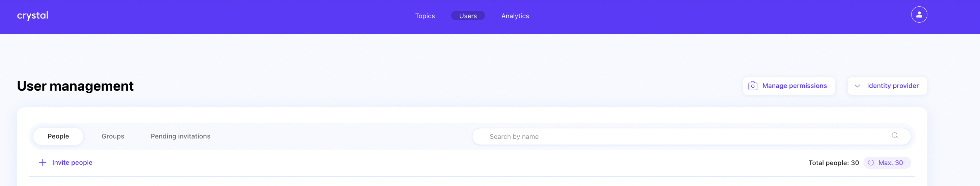This screenshot has width=980, height=186.
Task: Click the Max. 30 limit badge
Action: click(890, 163)
